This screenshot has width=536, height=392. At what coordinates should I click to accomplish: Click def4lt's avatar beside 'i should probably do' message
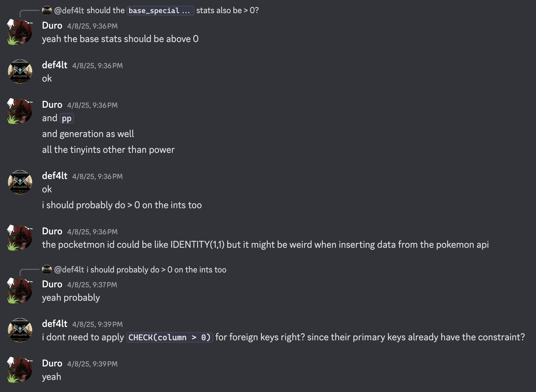click(x=20, y=182)
